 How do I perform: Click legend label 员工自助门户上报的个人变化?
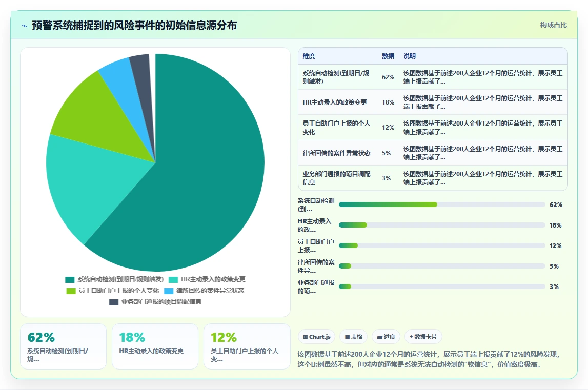pos(118,291)
